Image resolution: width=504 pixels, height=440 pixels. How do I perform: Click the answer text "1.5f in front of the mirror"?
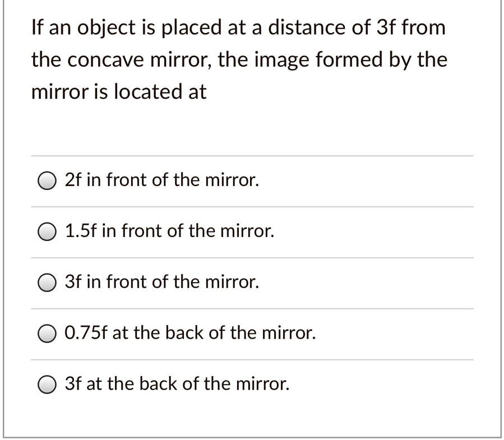click(169, 231)
